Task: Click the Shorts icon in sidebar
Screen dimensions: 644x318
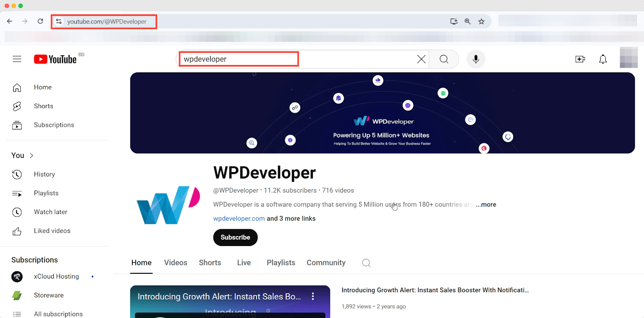Action: click(x=17, y=106)
